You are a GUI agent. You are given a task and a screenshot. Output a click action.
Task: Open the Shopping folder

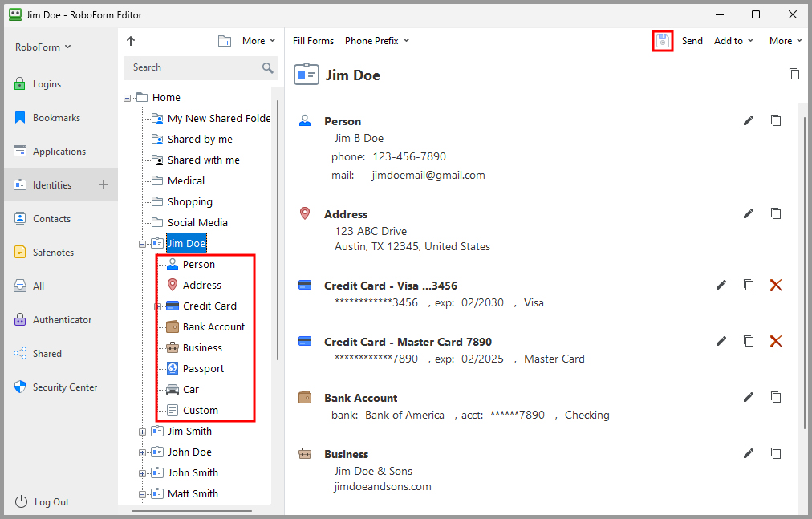(x=182, y=201)
